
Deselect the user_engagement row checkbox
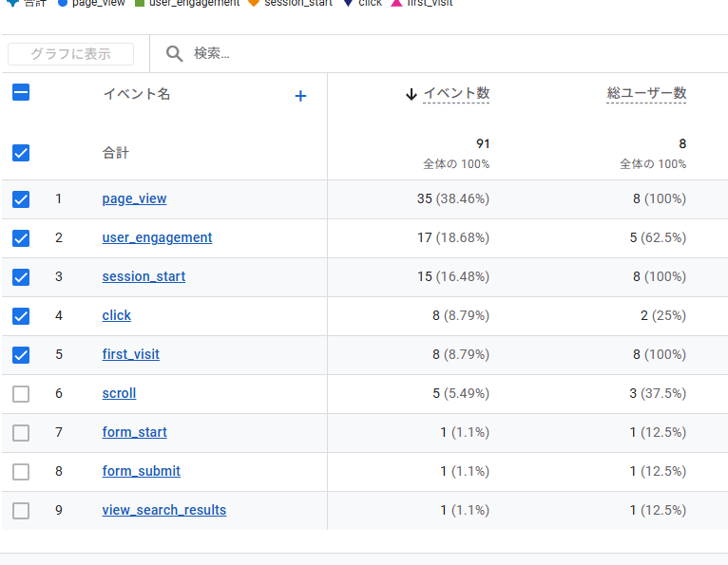21,238
